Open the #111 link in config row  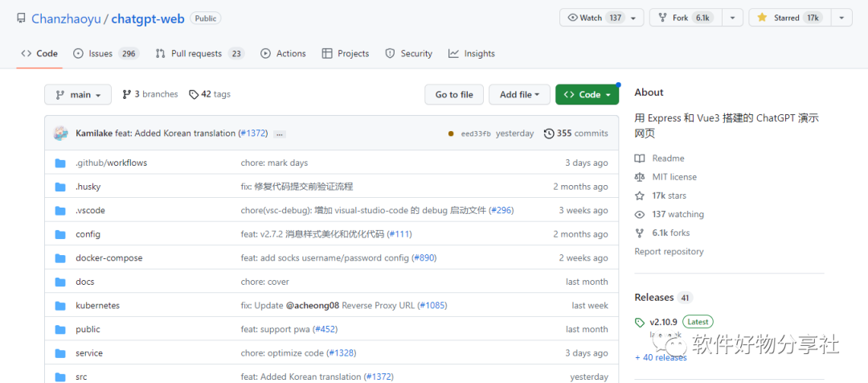tap(399, 234)
